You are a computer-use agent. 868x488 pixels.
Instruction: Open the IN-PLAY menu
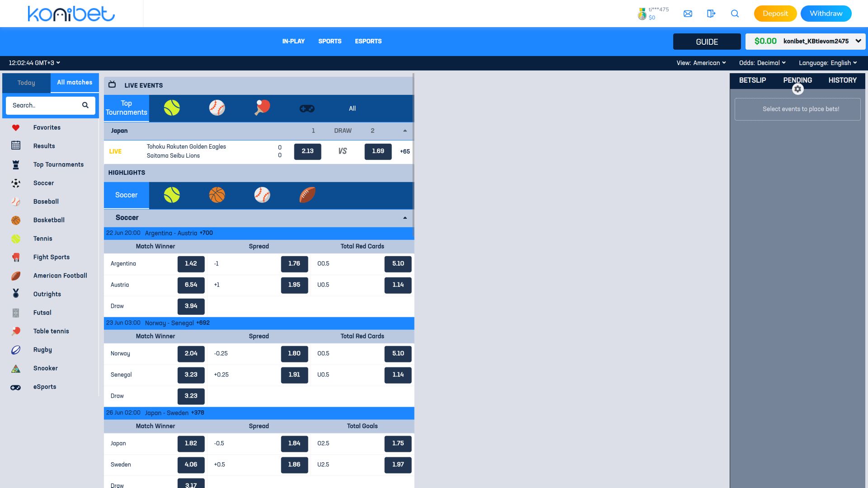293,41
